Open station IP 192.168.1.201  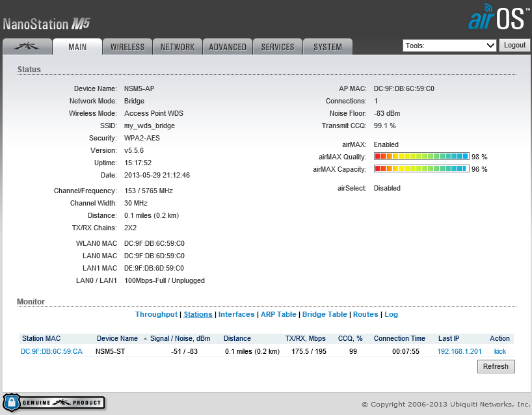point(459,351)
